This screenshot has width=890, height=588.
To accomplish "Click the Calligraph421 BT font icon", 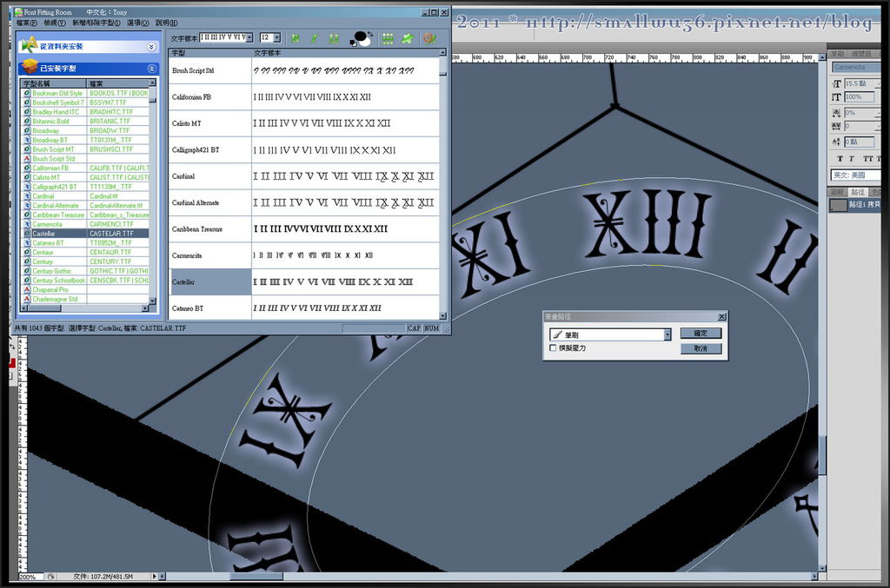I will pos(27,187).
